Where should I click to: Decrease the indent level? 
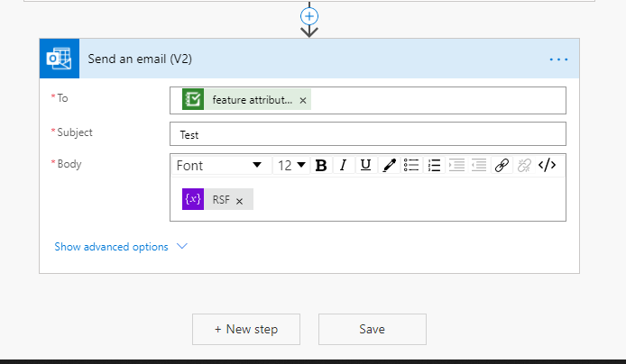tap(479, 165)
